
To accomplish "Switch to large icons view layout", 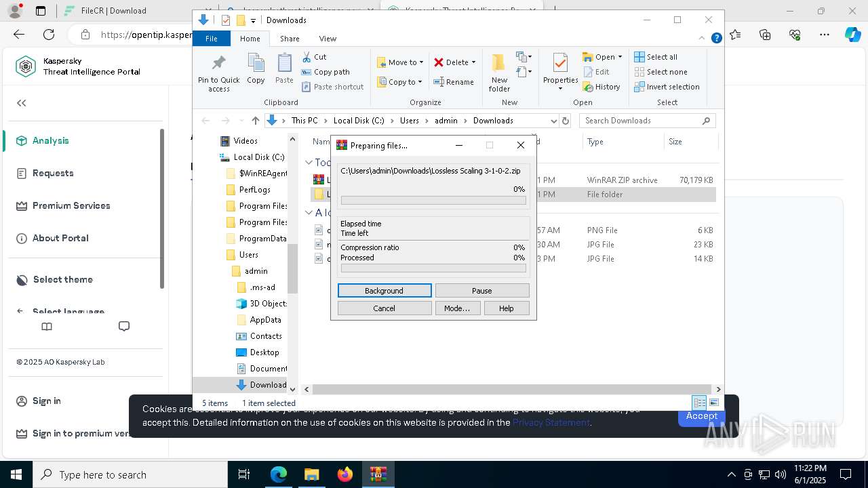I will point(713,403).
